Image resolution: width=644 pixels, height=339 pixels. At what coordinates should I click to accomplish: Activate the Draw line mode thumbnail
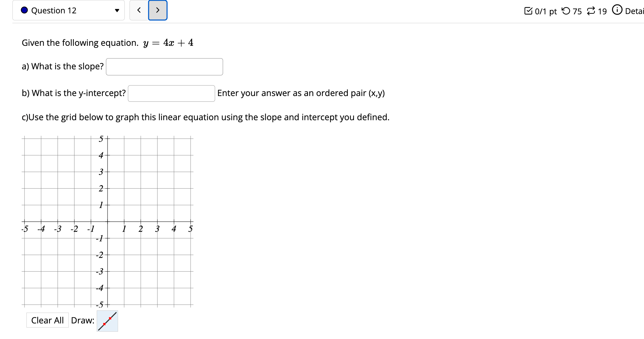click(107, 321)
